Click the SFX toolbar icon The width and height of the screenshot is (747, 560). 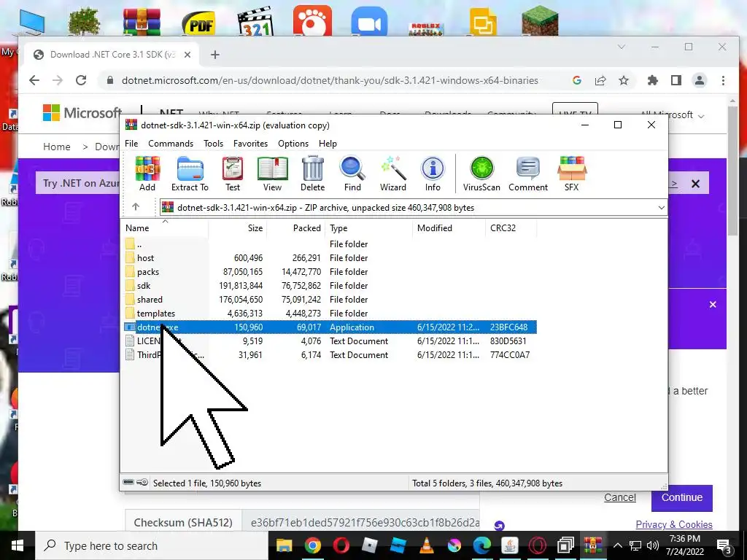coord(572,174)
